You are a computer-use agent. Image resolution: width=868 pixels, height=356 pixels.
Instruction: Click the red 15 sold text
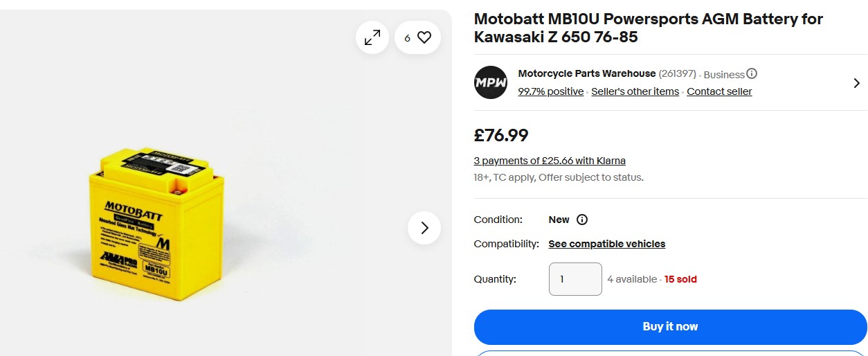680,279
